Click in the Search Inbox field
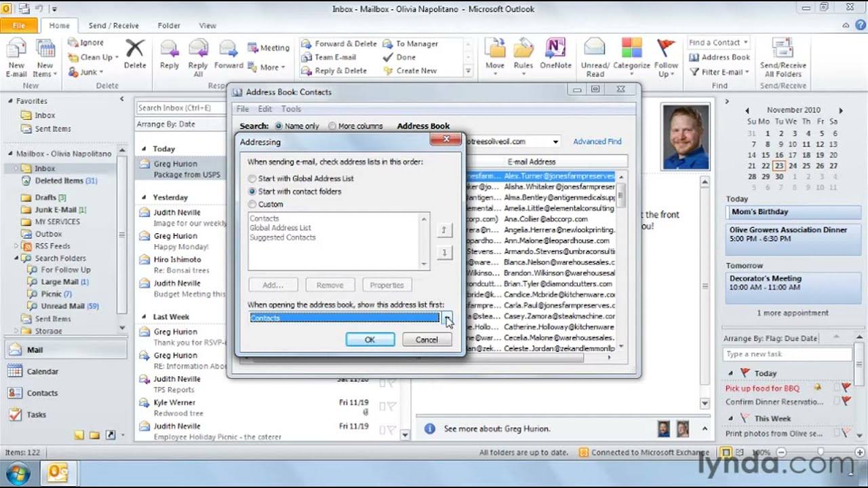Image resolution: width=868 pixels, height=488 pixels. [x=180, y=108]
